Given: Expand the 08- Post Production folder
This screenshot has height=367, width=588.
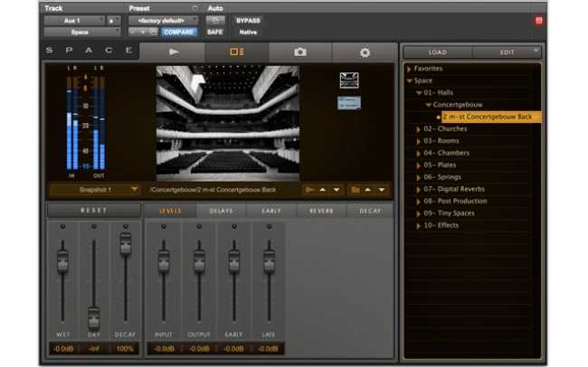Looking at the screenshot, I should [419, 202].
